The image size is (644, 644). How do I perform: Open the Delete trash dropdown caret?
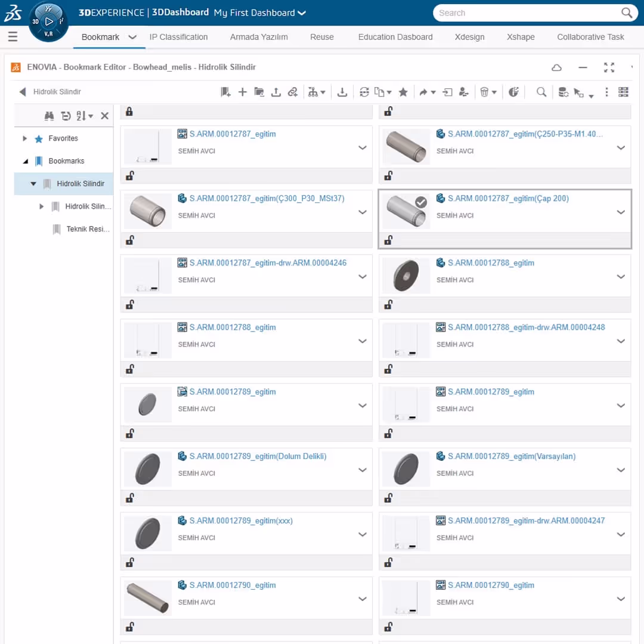(x=494, y=92)
